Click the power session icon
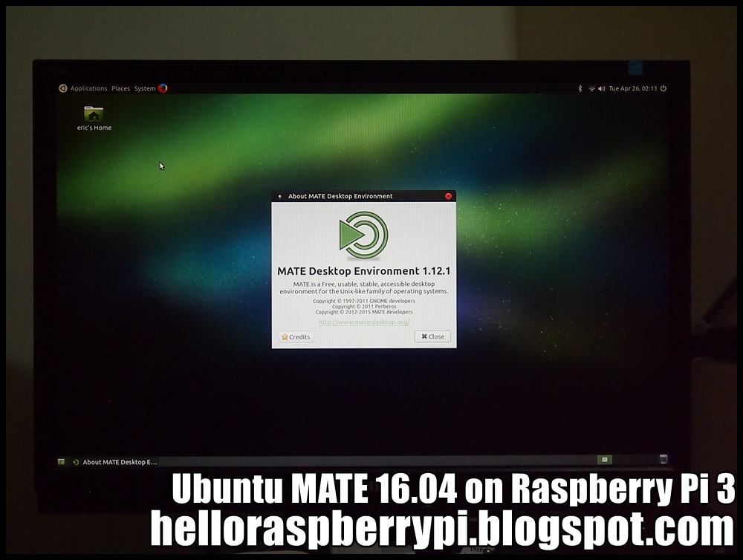Screen dimensions: 743x560 coord(663,88)
